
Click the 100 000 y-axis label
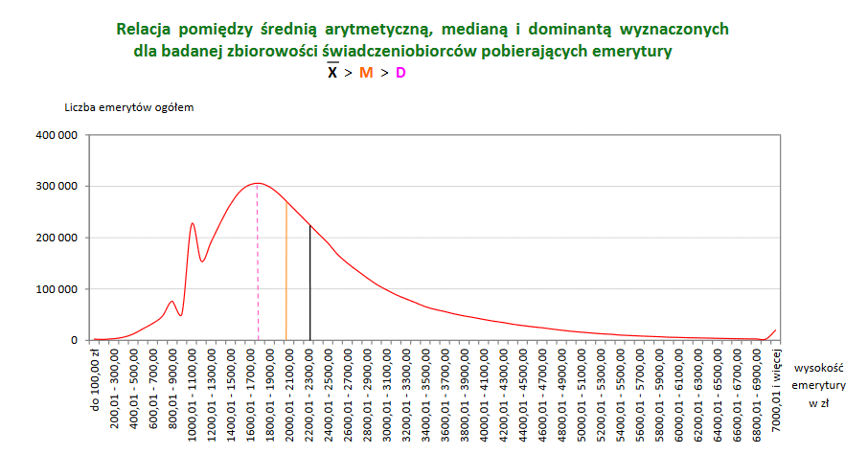(x=57, y=289)
